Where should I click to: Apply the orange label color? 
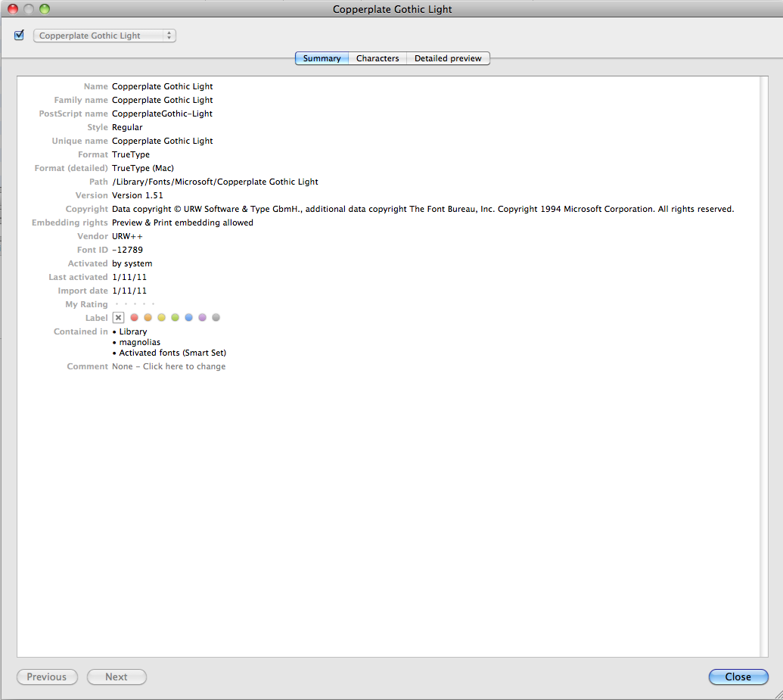click(x=148, y=317)
